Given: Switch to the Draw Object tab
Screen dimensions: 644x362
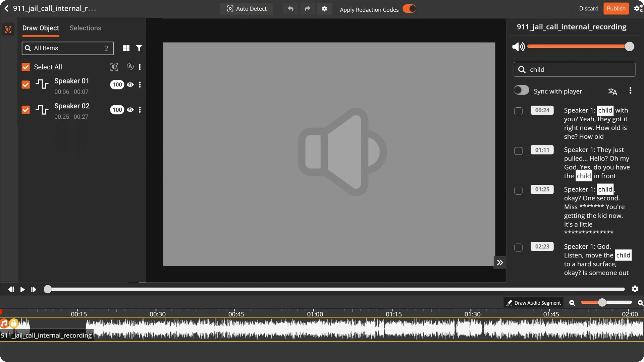Looking at the screenshot, I should click(x=41, y=28).
